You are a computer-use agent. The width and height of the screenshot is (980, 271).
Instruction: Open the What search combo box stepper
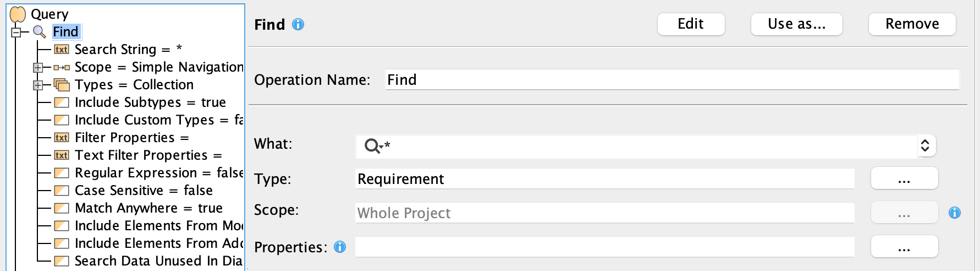click(925, 145)
